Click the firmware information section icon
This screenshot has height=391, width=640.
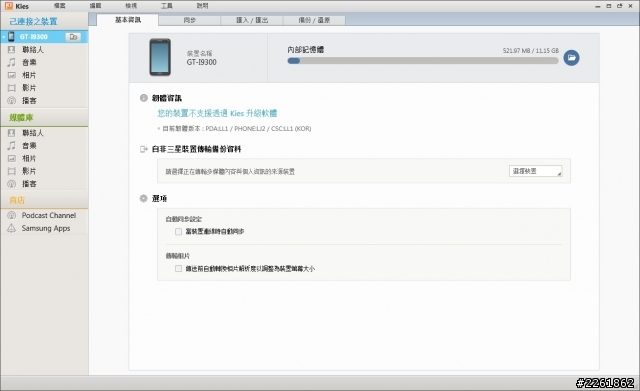[x=144, y=98]
